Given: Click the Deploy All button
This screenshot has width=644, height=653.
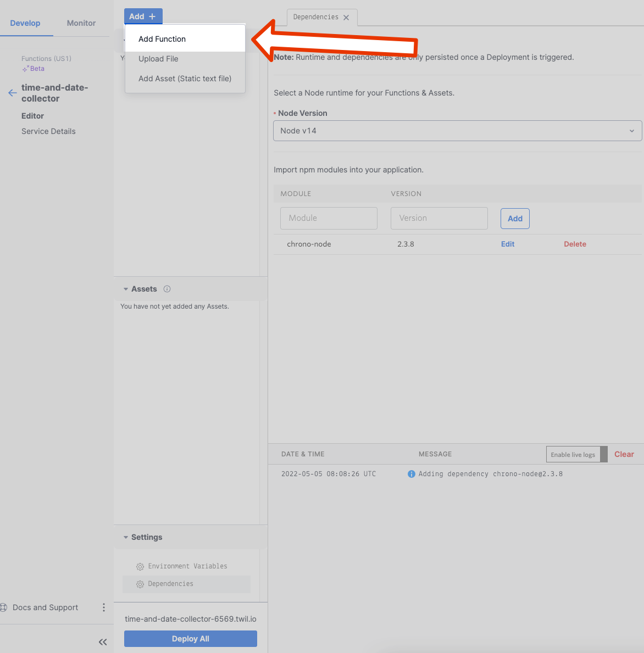Looking at the screenshot, I should [190, 639].
